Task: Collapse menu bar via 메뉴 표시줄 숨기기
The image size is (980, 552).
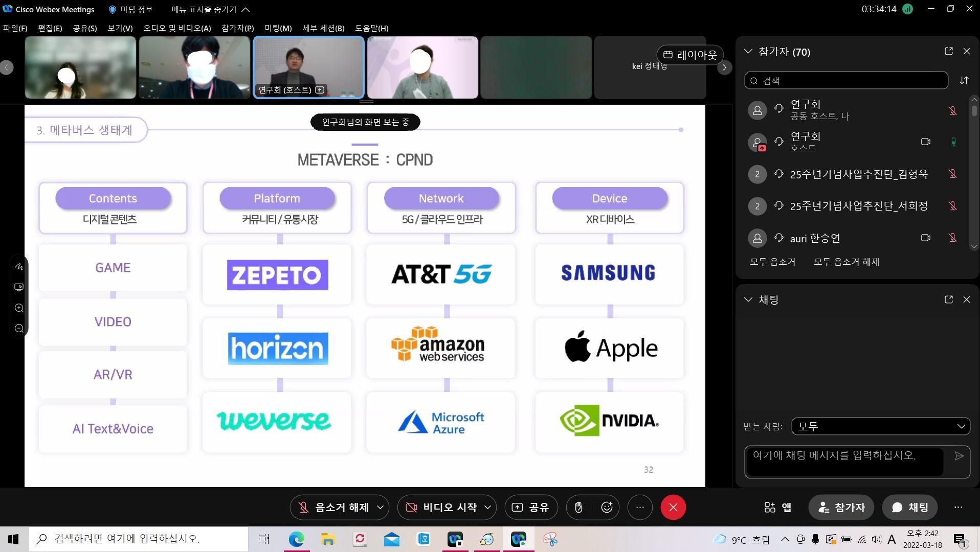Action: click(211, 9)
